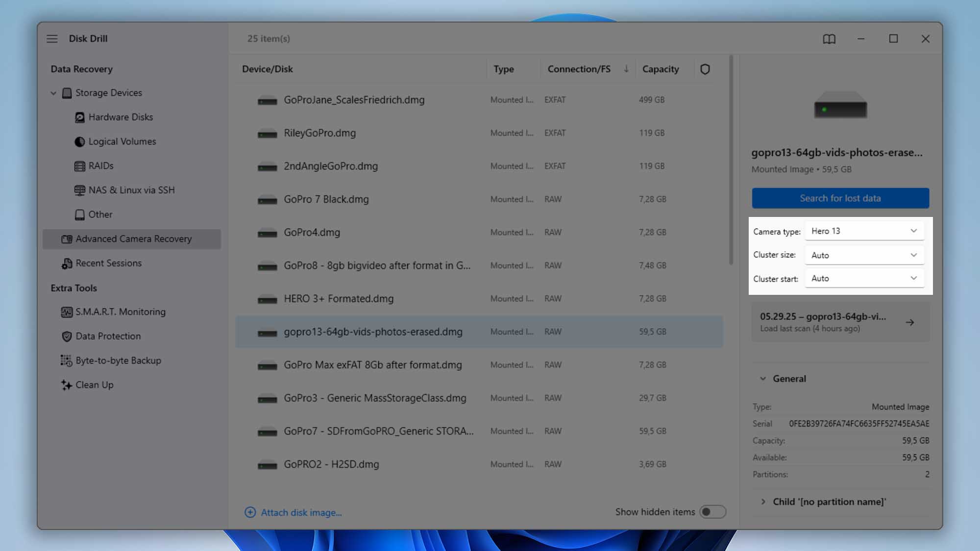Open Byte-to-byte Backup tool
980x551 pixels.
point(118,360)
